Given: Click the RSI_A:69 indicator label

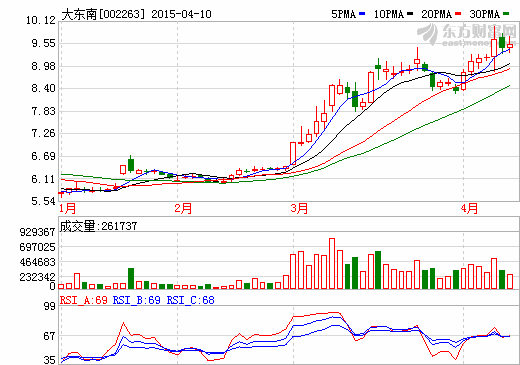Looking at the screenshot, I should pyautogui.click(x=83, y=300).
